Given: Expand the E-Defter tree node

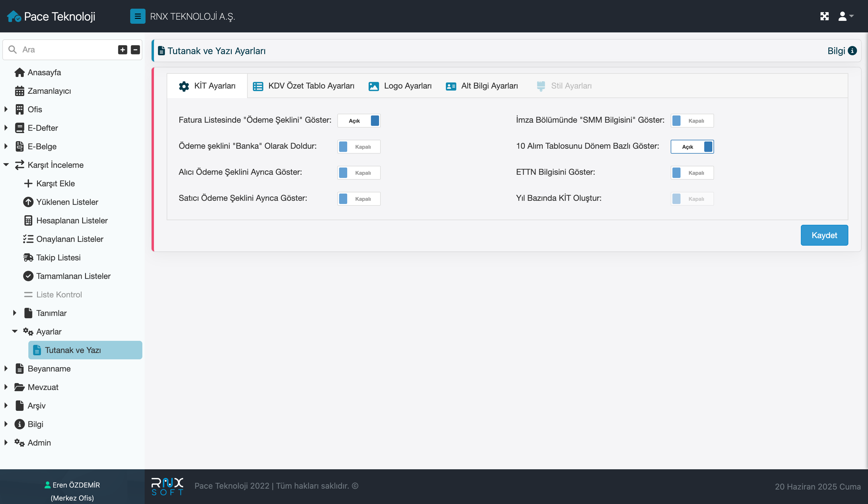Looking at the screenshot, I should pyautogui.click(x=6, y=128).
